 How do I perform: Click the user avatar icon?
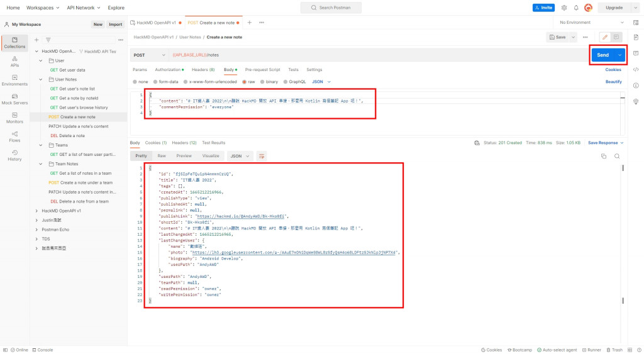click(588, 8)
